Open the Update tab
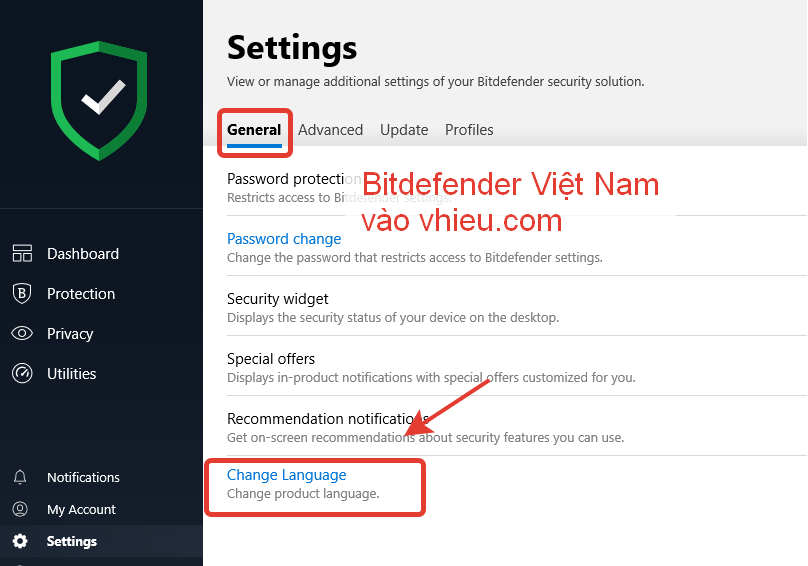The width and height of the screenshot is (808, 566). click(x=404, y=130)
